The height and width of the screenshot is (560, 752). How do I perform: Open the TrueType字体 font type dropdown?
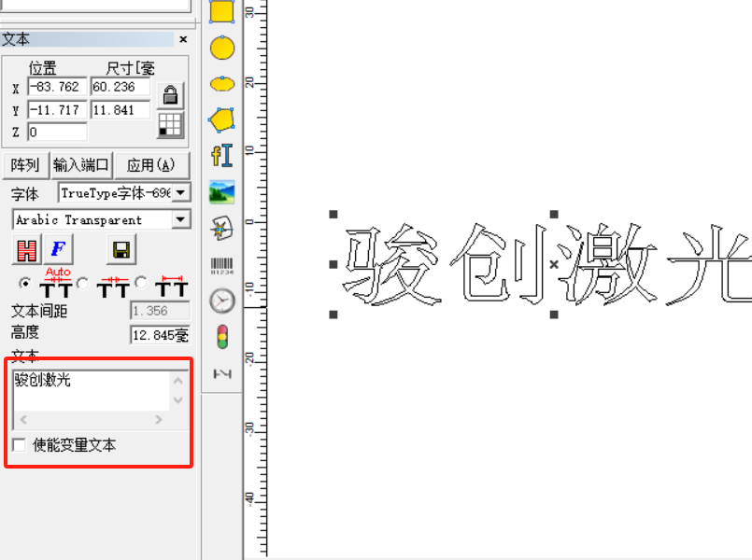click(181, 192)
